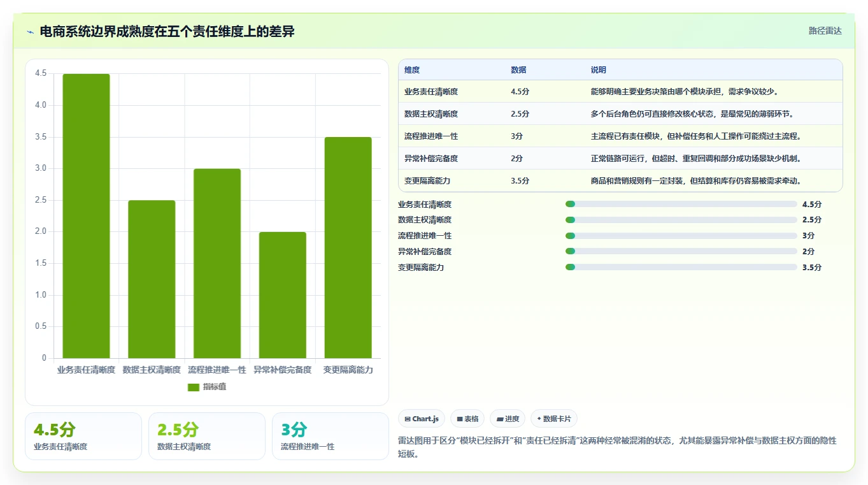868x485 pixels.
Task: Click the x-axis label 异常补偿完备度
Action: coord(282,370)
